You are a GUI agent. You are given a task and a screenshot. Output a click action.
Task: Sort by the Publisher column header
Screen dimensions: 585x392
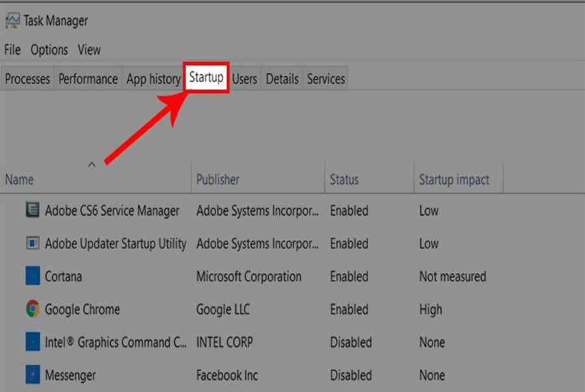point(218,179)
